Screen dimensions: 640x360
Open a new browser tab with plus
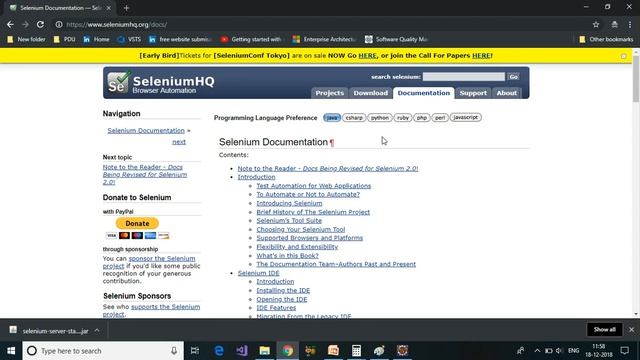click(x=126, y=8)
